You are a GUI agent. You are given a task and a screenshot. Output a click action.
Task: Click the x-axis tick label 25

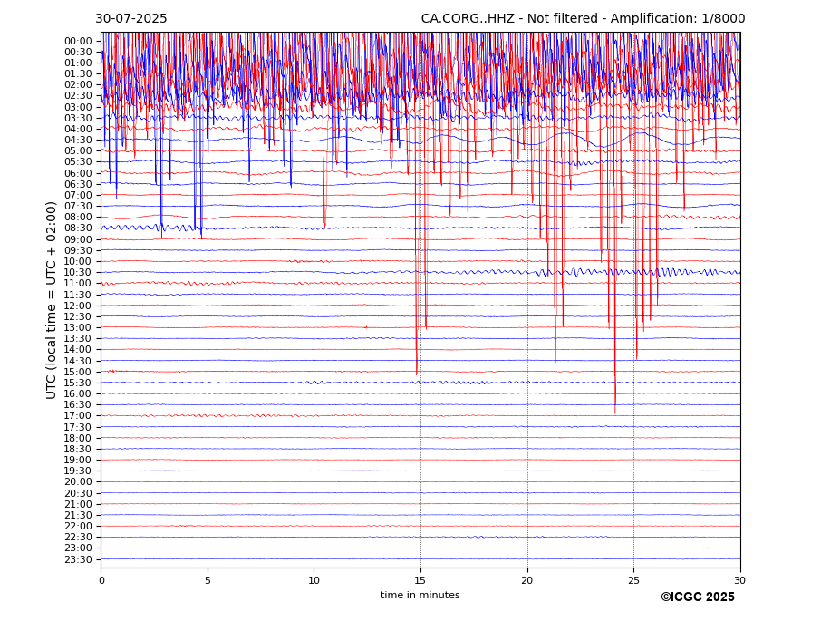pyautogui.click(x=633, y=580)
